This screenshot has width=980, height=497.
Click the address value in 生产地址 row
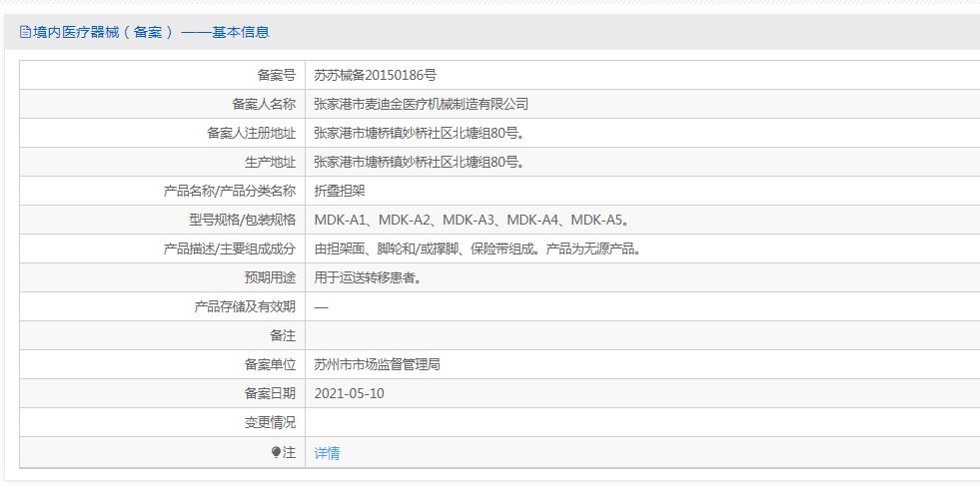click(419, 162)
